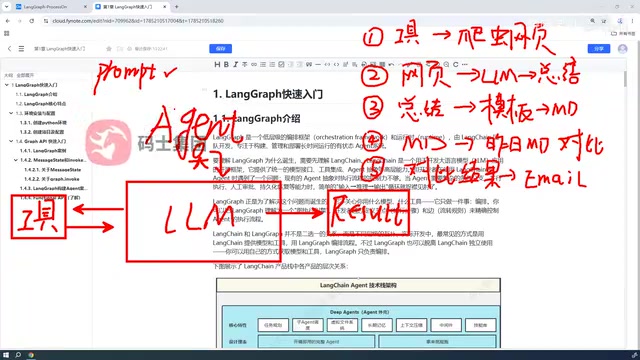Screen dimensions: 640x360
Task: Insert a task checklist from the toolbar
Action: coord(281,64)
